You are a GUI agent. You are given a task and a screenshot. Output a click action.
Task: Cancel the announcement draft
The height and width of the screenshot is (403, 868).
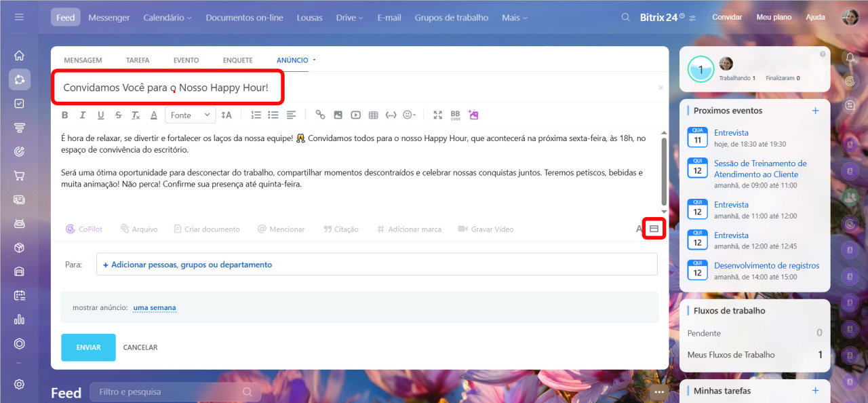click(x=140, y=347)
